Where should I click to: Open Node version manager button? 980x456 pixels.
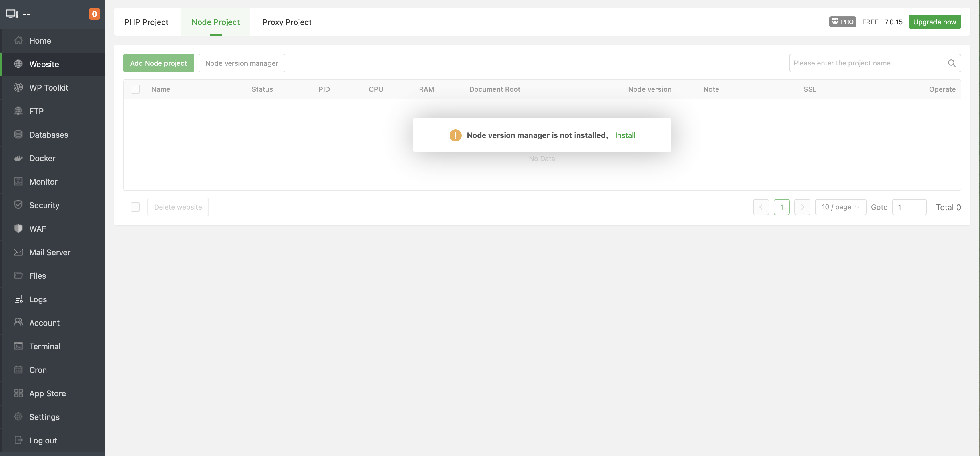tap(242, 63)
